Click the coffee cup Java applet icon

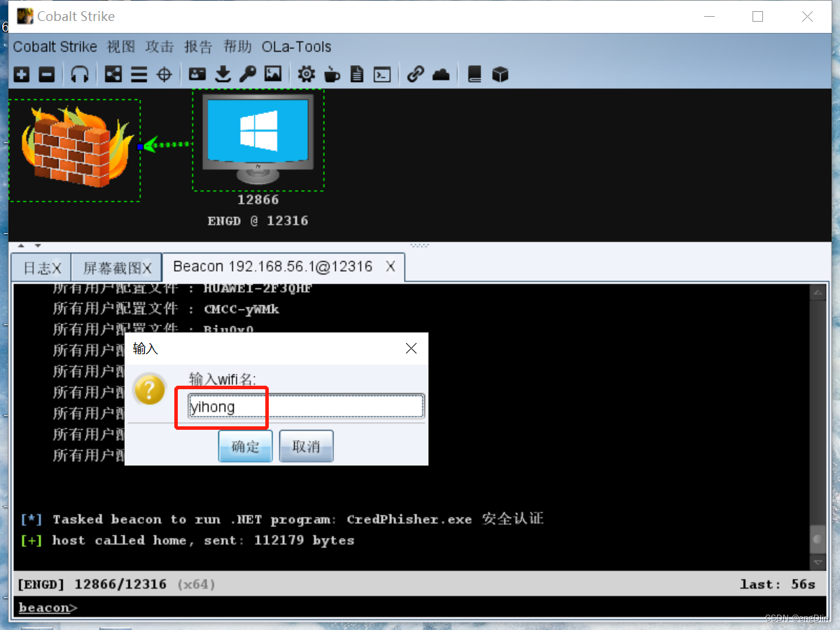click(332, 74)
